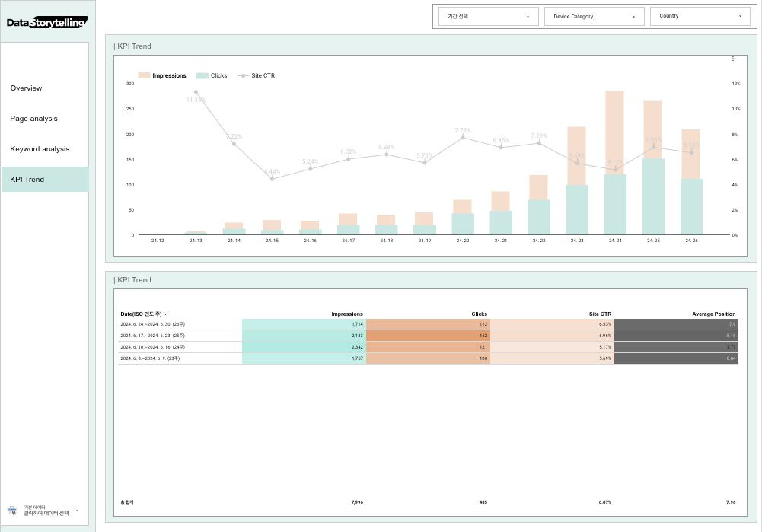The image size is (762, 532).
Task: Click the total Clicks 485 value
Action: (483, 502)
